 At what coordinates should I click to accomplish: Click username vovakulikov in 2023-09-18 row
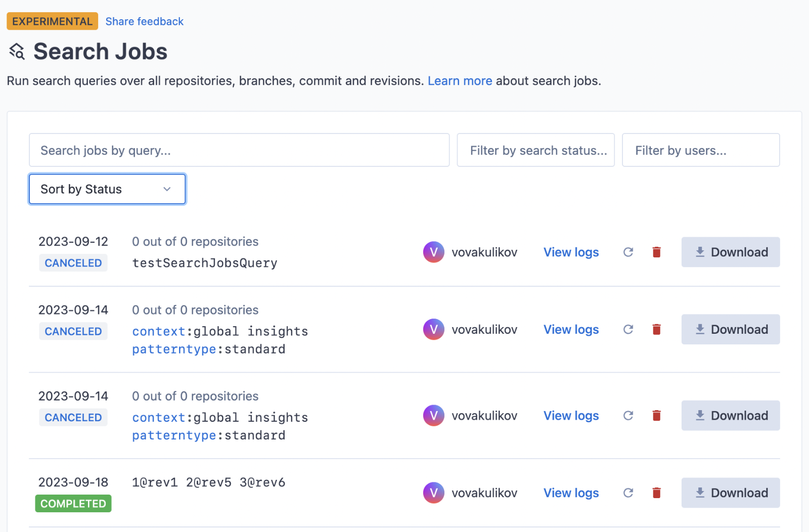[484, 493]
